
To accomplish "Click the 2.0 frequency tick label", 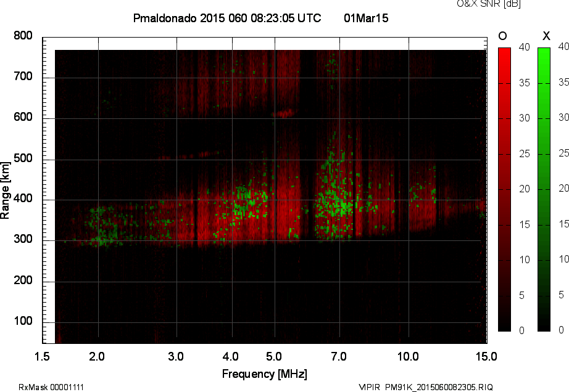I will (x=97, y=356).
